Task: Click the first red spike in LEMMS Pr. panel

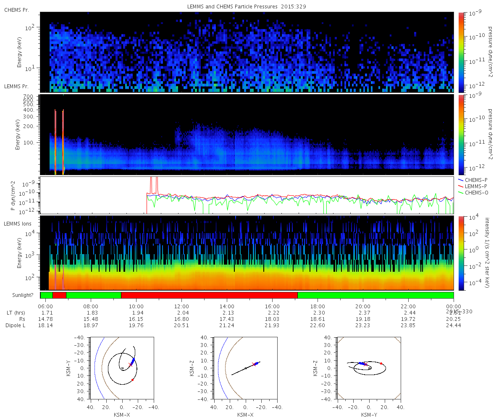Action: 55,142
